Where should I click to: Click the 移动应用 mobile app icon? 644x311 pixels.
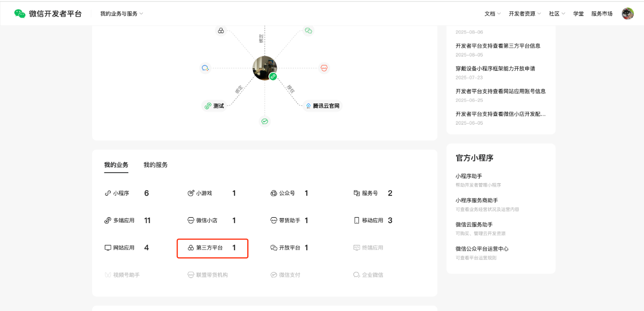(357, 220)
